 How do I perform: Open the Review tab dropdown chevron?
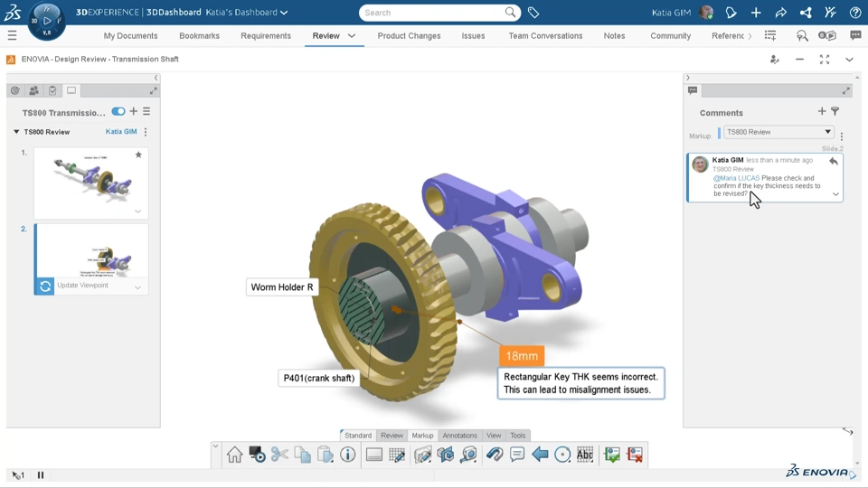352,35
